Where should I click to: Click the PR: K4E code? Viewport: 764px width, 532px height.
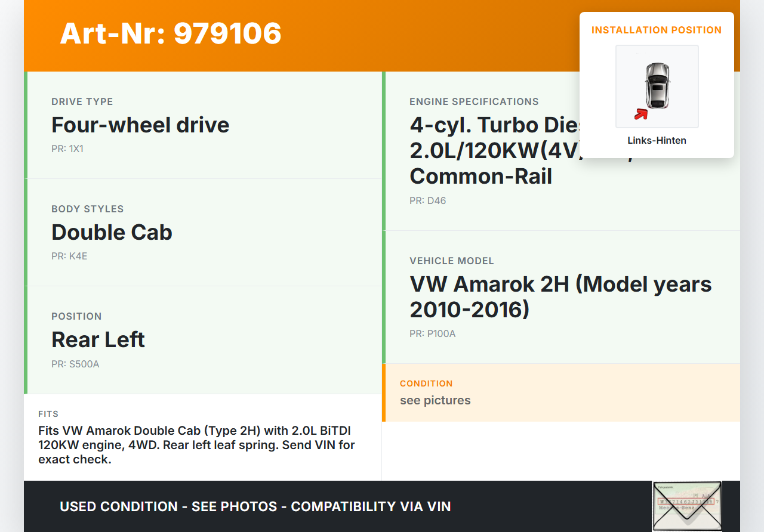coord(69,256)
